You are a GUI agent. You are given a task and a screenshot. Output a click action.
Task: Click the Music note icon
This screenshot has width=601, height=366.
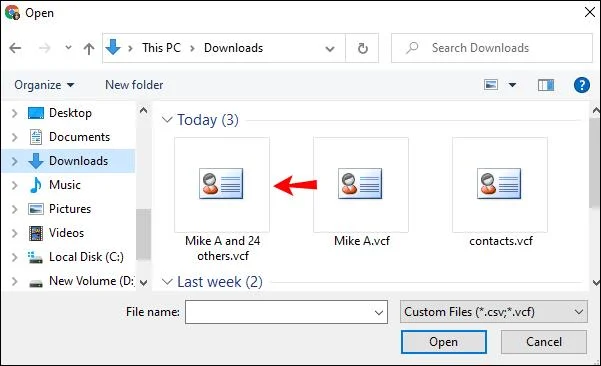pos(36,185)
